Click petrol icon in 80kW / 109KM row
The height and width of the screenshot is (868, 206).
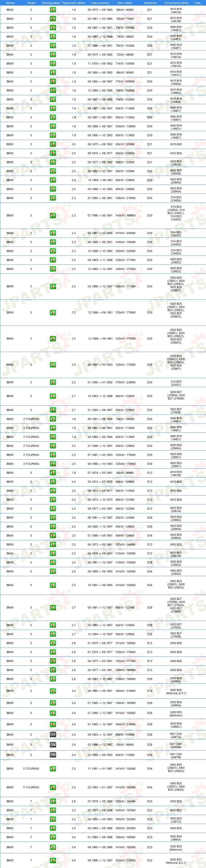pos(53,153)
